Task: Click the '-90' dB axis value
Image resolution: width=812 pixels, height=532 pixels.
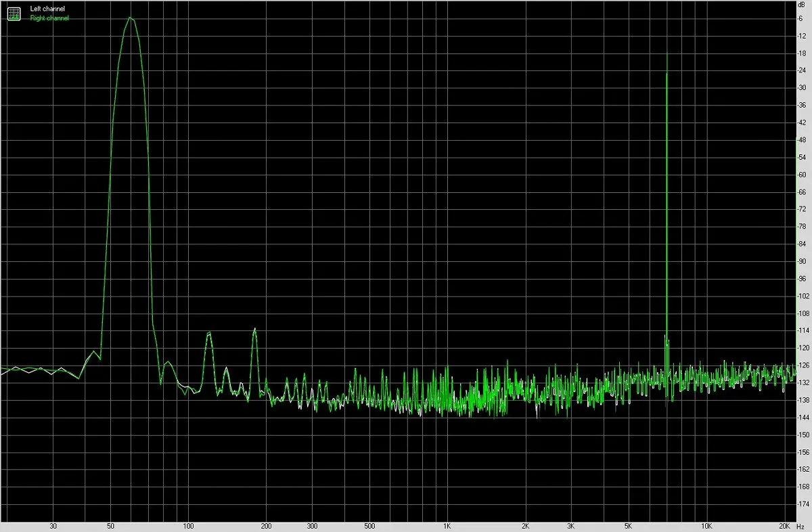Action: [x=802, y=261]
